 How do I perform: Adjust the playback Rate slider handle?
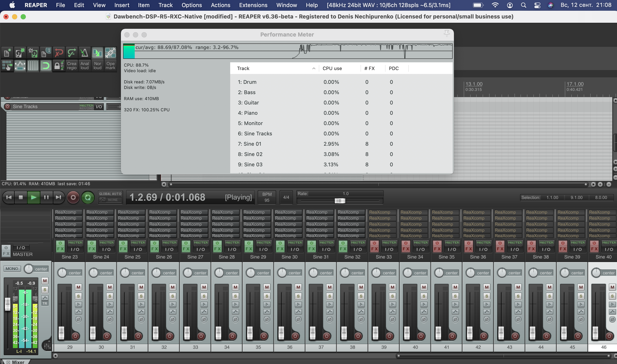340,201
